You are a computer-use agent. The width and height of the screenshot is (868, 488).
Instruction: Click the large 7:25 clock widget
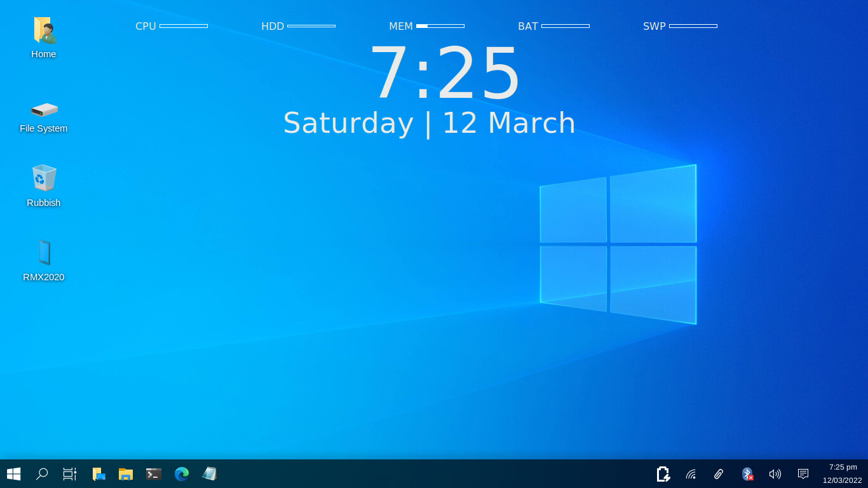[x=445, y=72]
